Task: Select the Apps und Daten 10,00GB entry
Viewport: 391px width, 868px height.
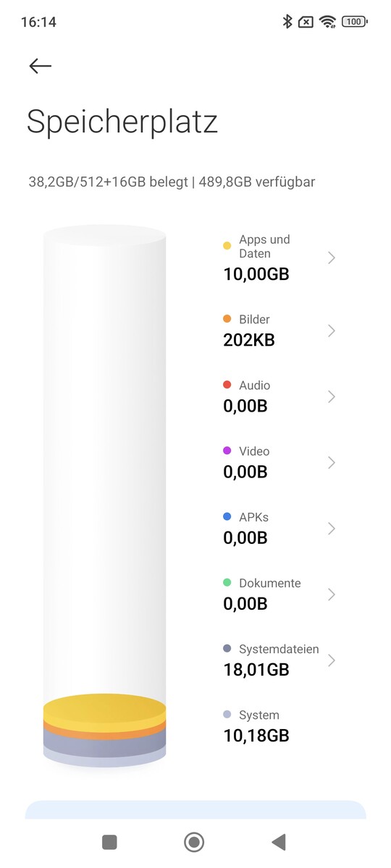Action: pyautogui.click(x=279, y=258)
